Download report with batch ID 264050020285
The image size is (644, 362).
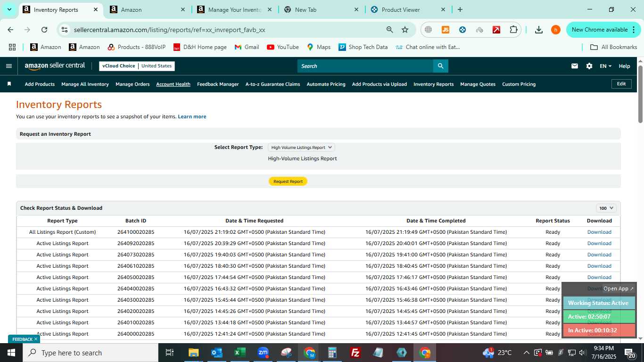point(599,277)
